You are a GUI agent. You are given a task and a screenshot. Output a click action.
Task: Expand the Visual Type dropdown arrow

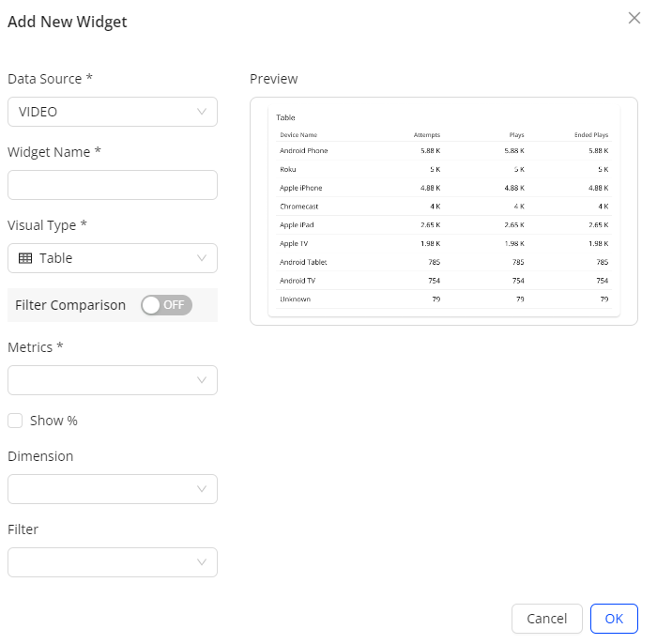pos(202,258)
